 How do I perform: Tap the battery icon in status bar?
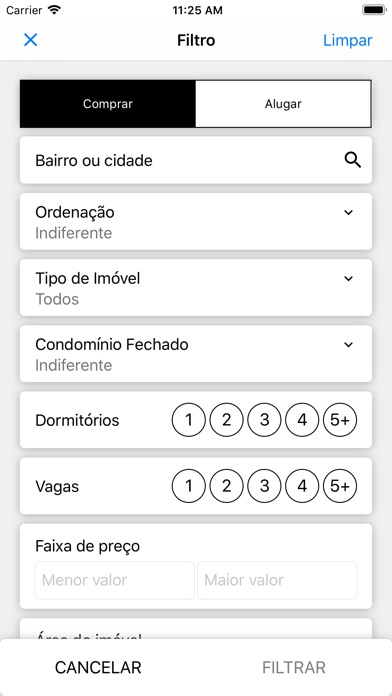point(374,10)
